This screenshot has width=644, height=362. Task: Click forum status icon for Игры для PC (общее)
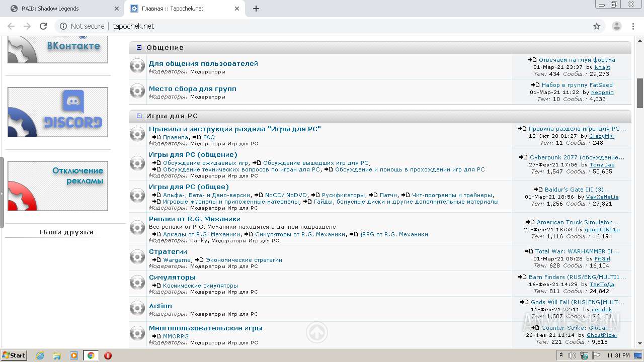(137, 196)
